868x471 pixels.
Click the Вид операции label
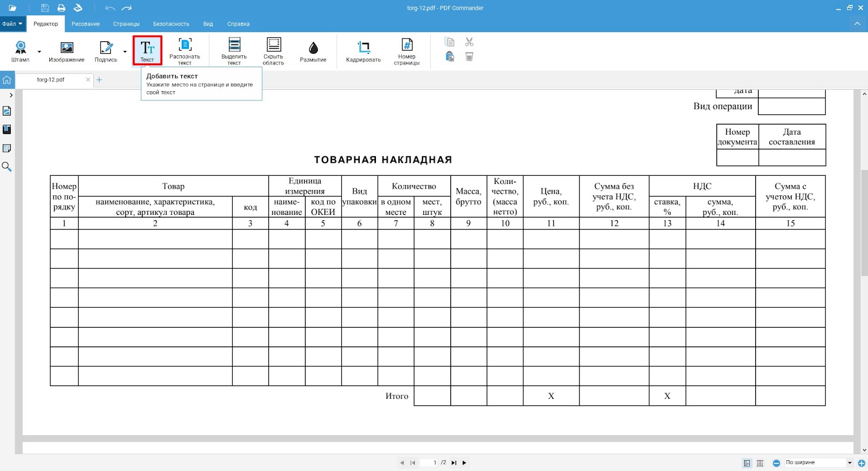(x=723, y=106)
